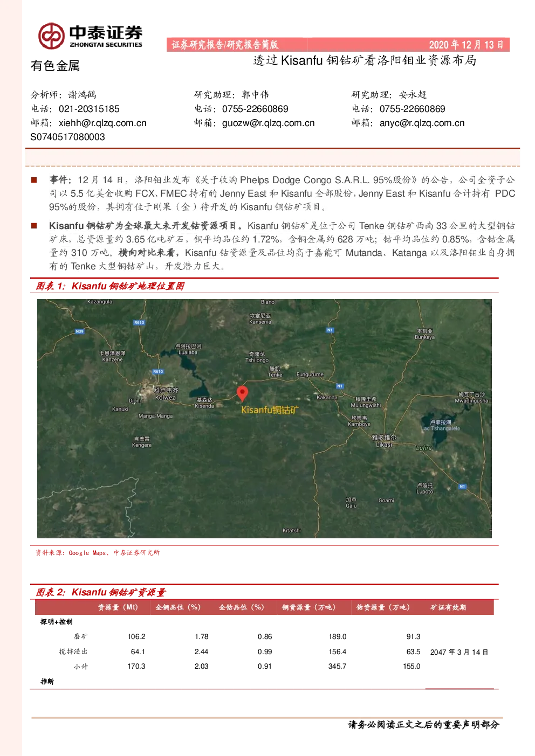The height and width of the screenshot is (756, 535).
Task: Click the 钴资源量 (万吨) column header
Action: 383,607
